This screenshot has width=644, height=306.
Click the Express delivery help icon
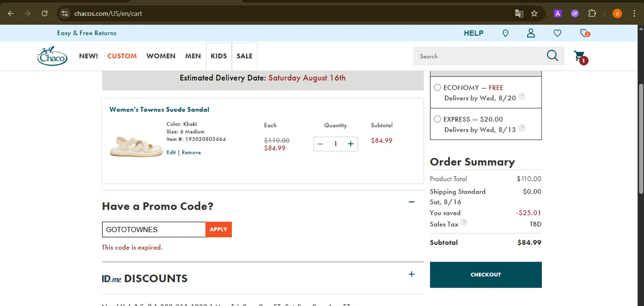(522, 128)
